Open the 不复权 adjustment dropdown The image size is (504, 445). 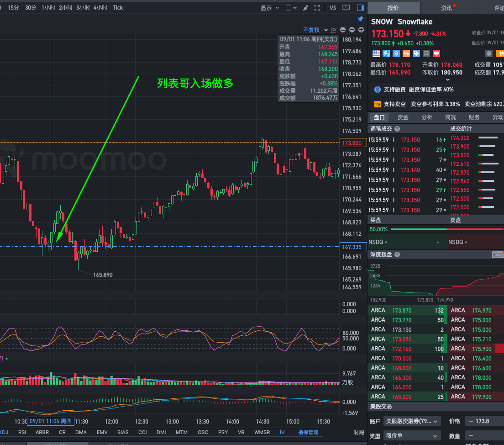[315, 30]
